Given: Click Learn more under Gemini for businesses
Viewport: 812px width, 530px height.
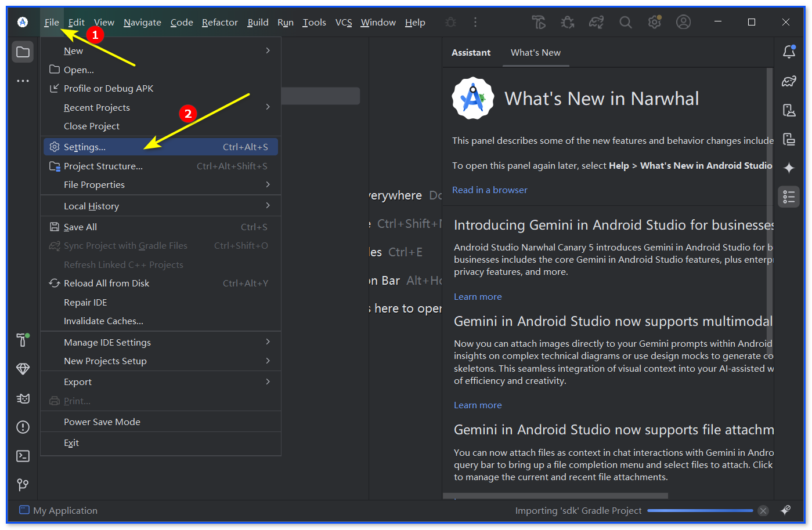Looking at the screenshot, I should [x=478, y=296].
